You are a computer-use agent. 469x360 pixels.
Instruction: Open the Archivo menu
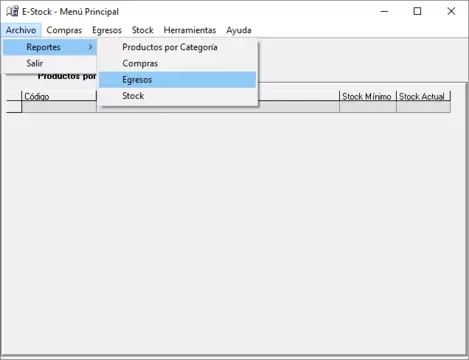[21, 30]
